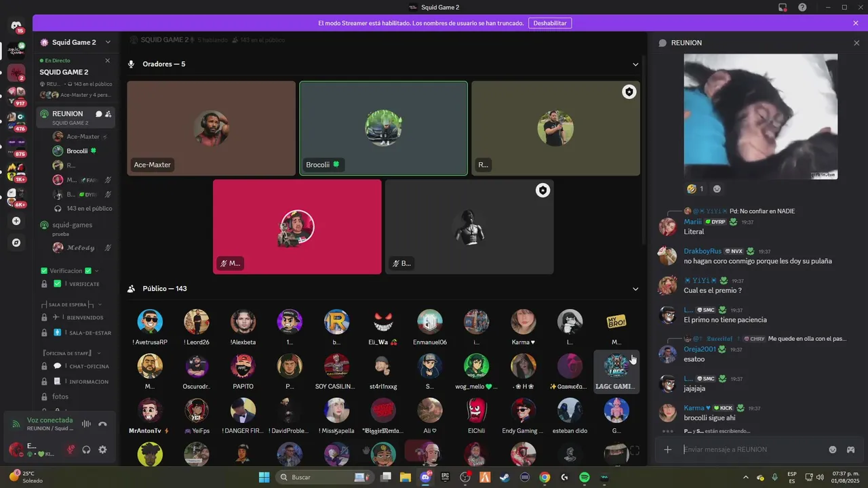
Task: Click audience member MrAntonTv avatar
Action: [150, 410]
